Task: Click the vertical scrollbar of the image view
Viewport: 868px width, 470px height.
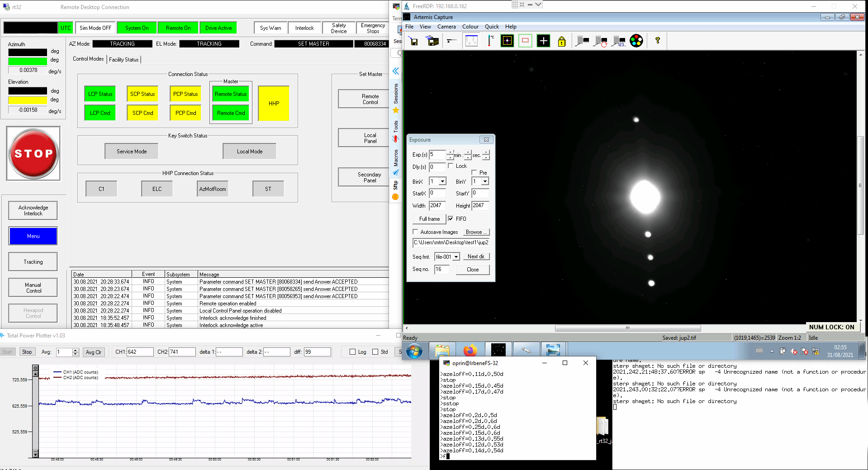Action: click(x=860, y=185)
